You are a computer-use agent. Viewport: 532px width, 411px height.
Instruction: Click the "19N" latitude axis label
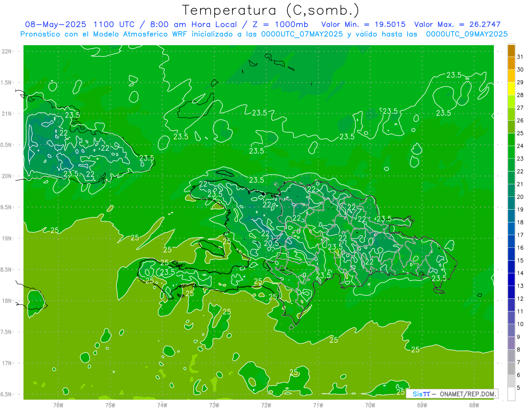click(x=7, y=239)
